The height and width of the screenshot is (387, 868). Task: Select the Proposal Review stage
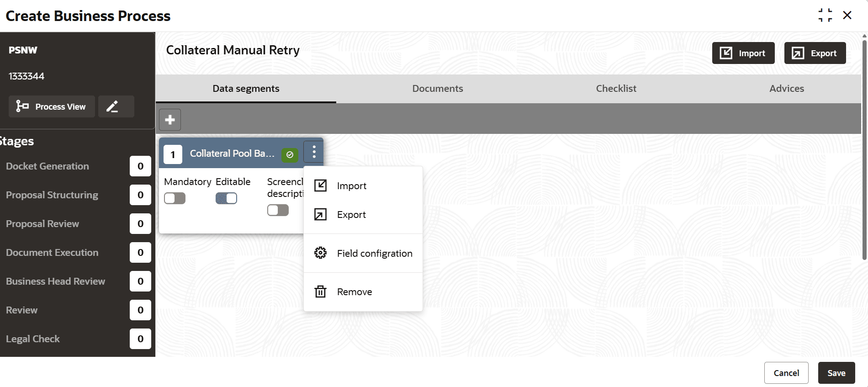(x=42, y=224)
